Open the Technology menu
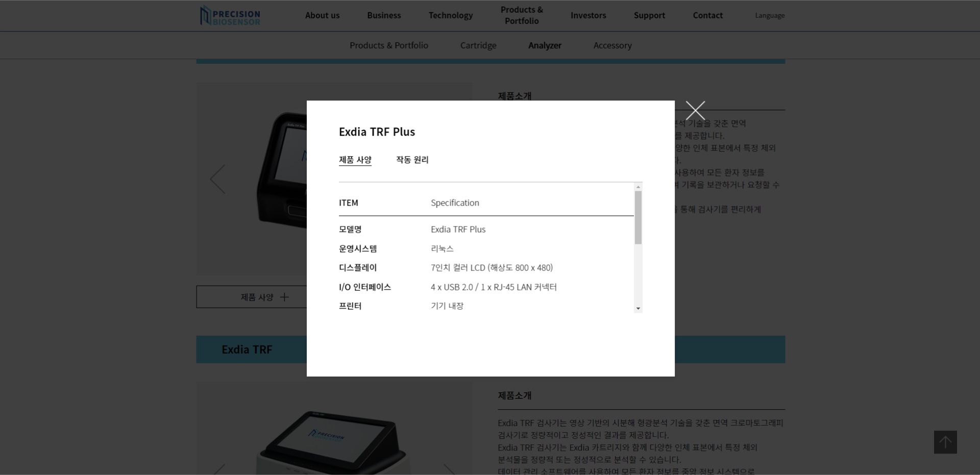The height and width of the screenshot is (475, 980). click(x=451, y=15)
